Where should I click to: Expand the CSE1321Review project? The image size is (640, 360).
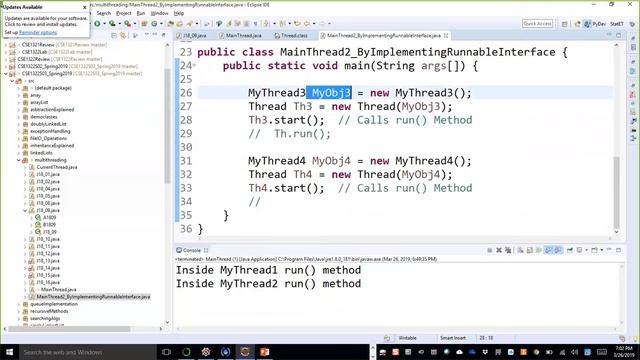[x=6, y=45]
